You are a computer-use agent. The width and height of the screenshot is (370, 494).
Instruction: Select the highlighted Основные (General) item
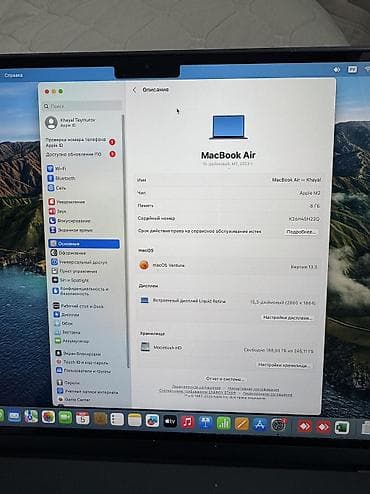84,244
